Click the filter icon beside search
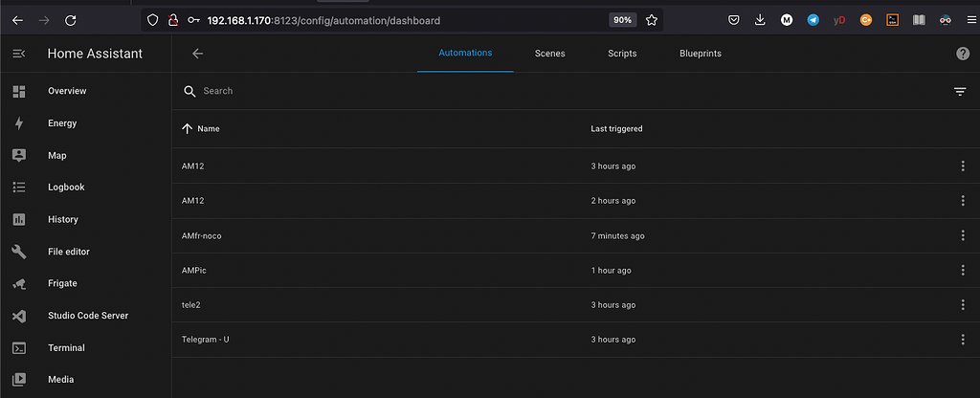 (x=960, y=91)
